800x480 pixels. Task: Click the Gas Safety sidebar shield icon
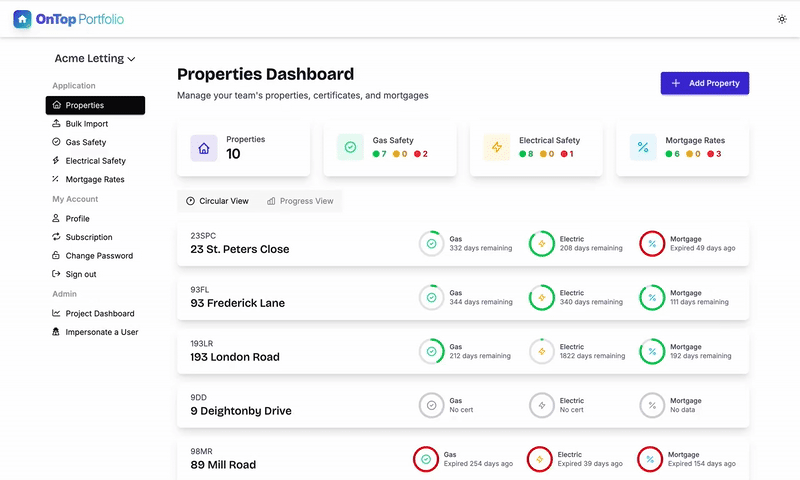point(57,142)
